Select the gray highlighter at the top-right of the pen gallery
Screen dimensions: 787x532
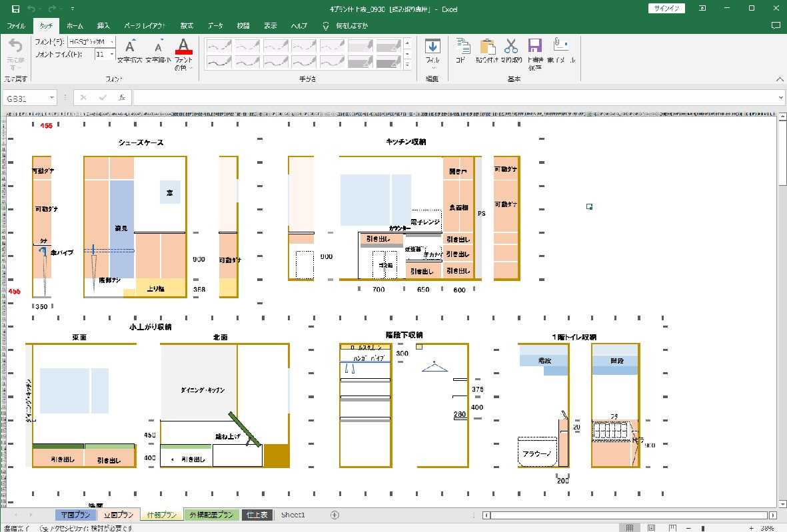(389, 46)
